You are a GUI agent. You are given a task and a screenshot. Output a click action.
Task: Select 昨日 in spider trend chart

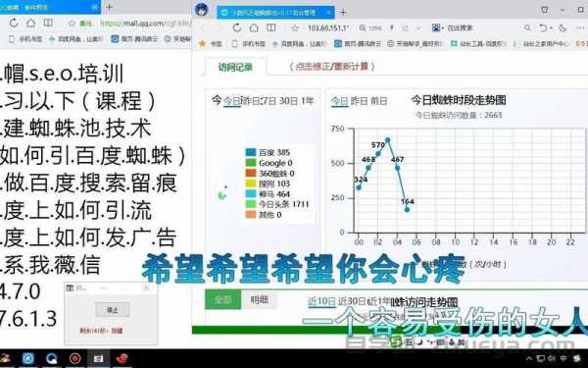(x=360, y=101)
